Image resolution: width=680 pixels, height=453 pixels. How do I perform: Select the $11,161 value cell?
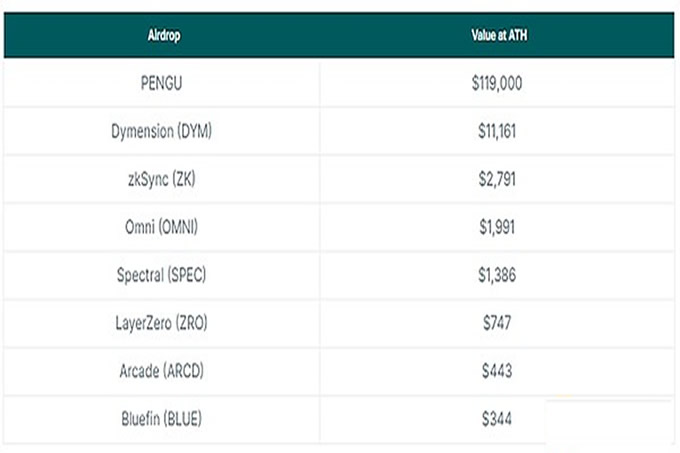click(x=497, y=132)
